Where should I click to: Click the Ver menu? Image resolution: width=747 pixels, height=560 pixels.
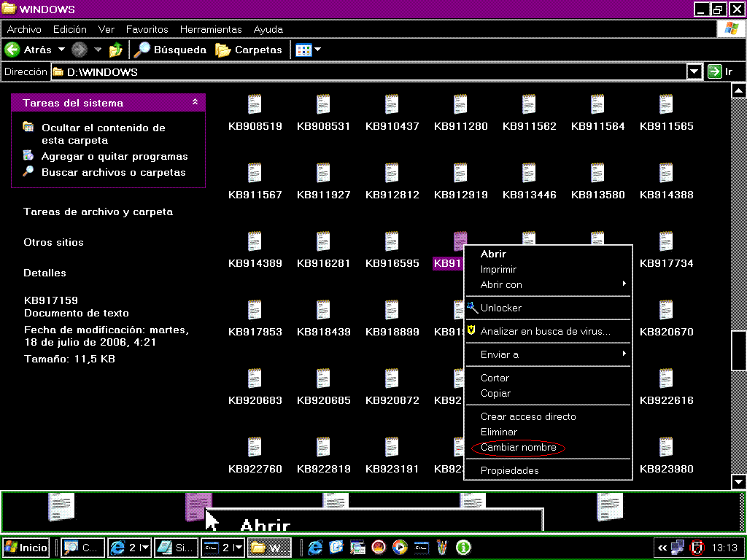tap(107, 29)
